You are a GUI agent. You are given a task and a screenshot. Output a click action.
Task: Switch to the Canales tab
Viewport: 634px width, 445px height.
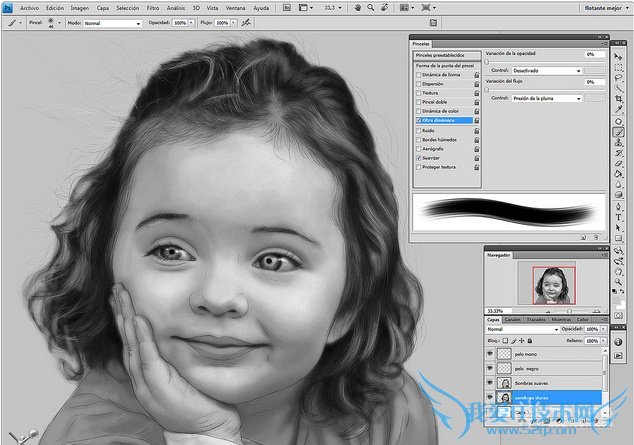tap(513, 320)
